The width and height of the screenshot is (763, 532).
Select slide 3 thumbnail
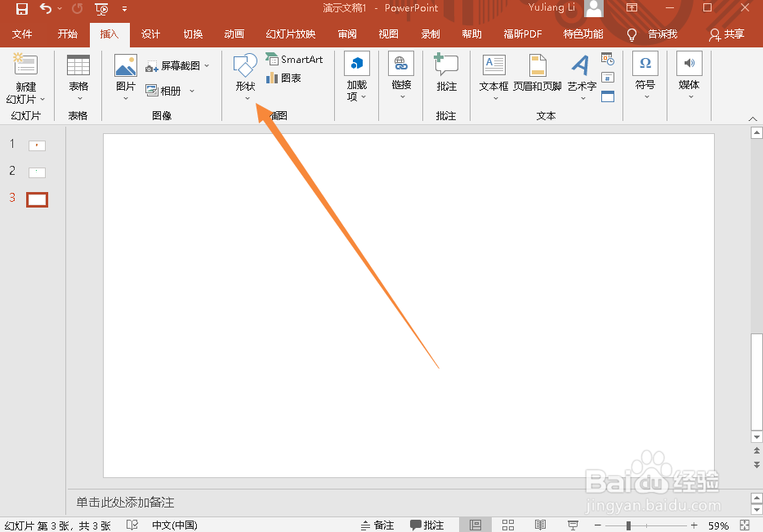[37, 199]
